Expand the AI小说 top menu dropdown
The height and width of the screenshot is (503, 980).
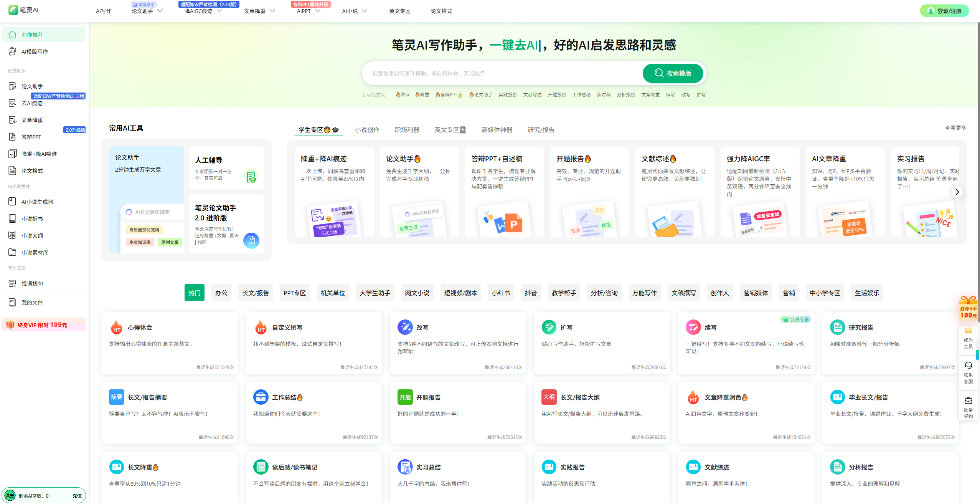365,11
